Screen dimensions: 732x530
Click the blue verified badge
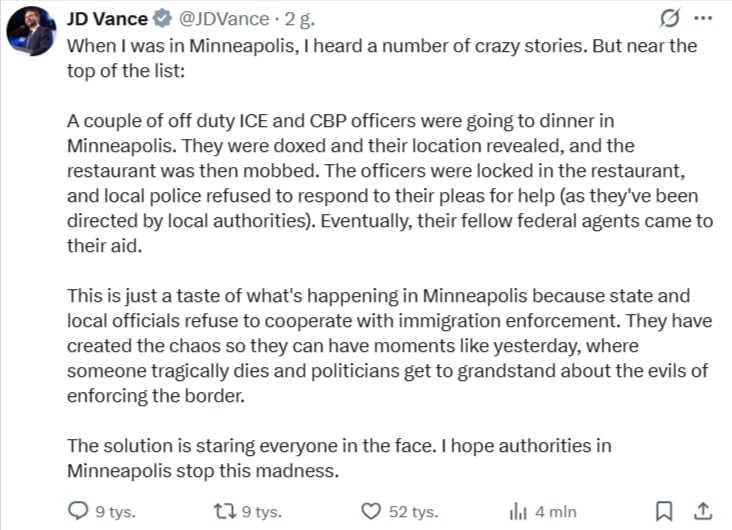(x=164, y=18)
